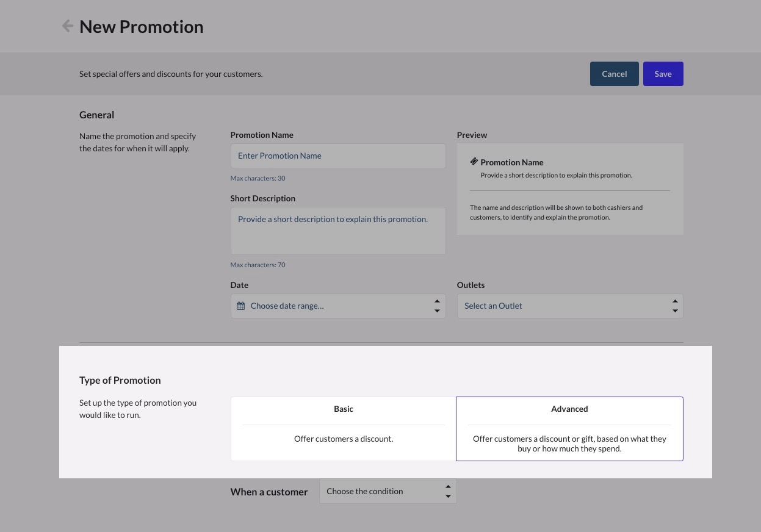
Task: Click the 'Preview' label
Action: 472,135
